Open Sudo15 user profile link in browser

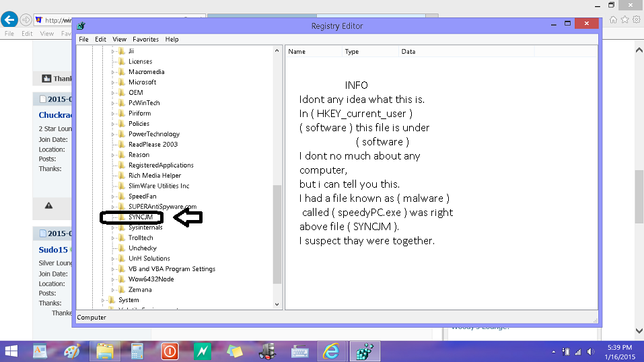53,250
